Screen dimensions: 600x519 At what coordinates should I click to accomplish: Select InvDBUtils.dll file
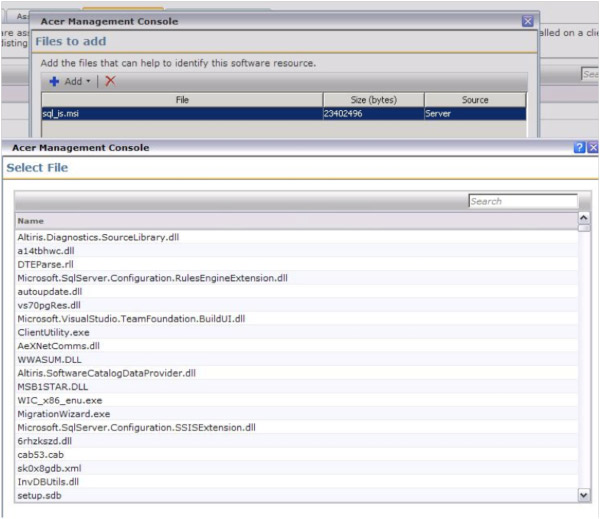(297, 482)
